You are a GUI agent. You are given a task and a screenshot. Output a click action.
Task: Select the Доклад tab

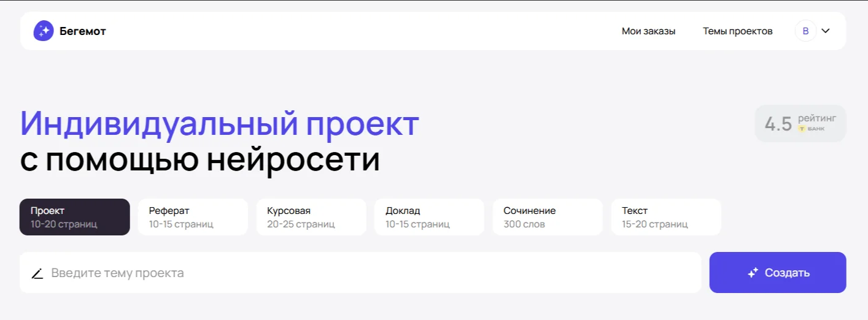[x=429, y=217]
